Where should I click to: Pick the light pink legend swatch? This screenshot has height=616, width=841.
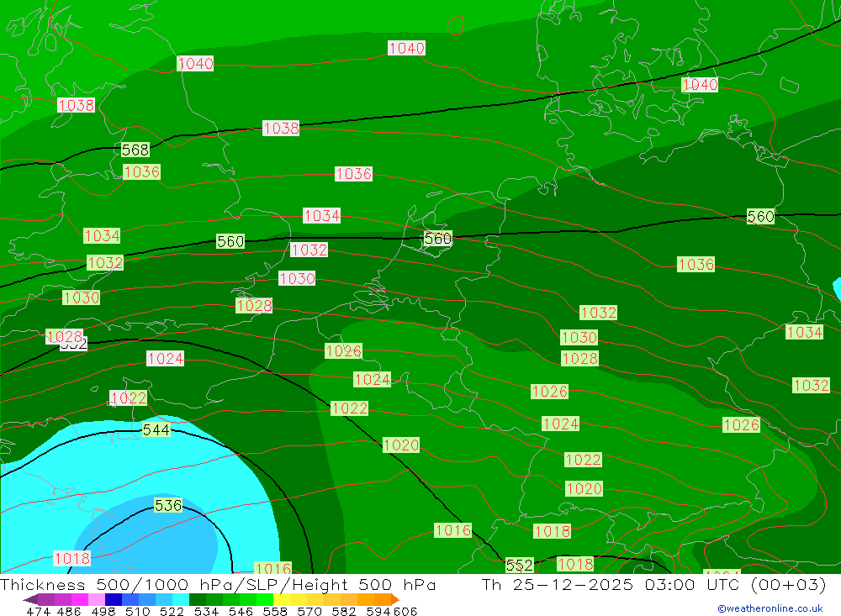tap(96, 599)
